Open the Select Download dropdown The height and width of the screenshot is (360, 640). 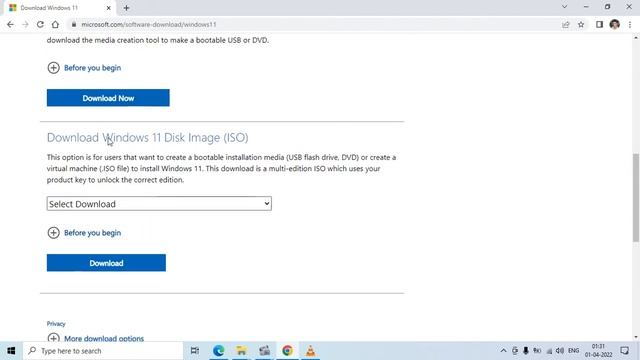(159, 204)
